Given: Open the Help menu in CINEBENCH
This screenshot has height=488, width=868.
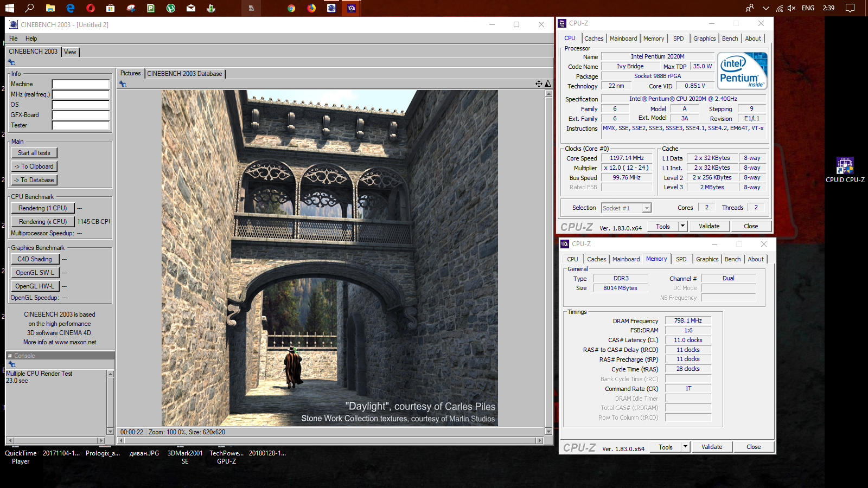Looking at the screenshot, I should pyautogui.click(x=31, y=38).
